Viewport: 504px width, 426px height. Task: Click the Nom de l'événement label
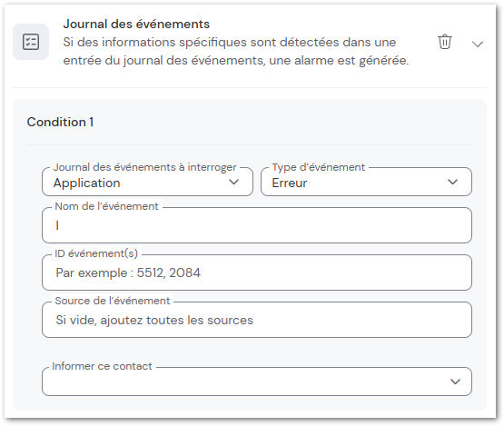tap(107, 206)
